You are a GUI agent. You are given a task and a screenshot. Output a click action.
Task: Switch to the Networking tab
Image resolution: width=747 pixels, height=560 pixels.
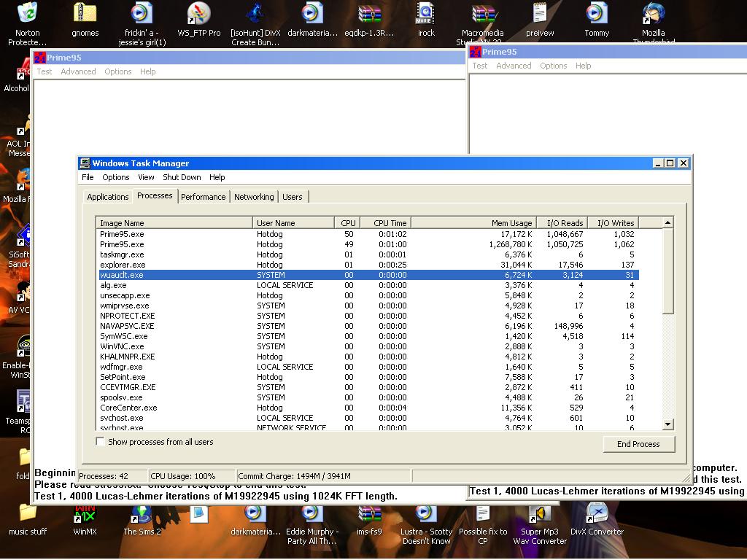coord(254,197)
